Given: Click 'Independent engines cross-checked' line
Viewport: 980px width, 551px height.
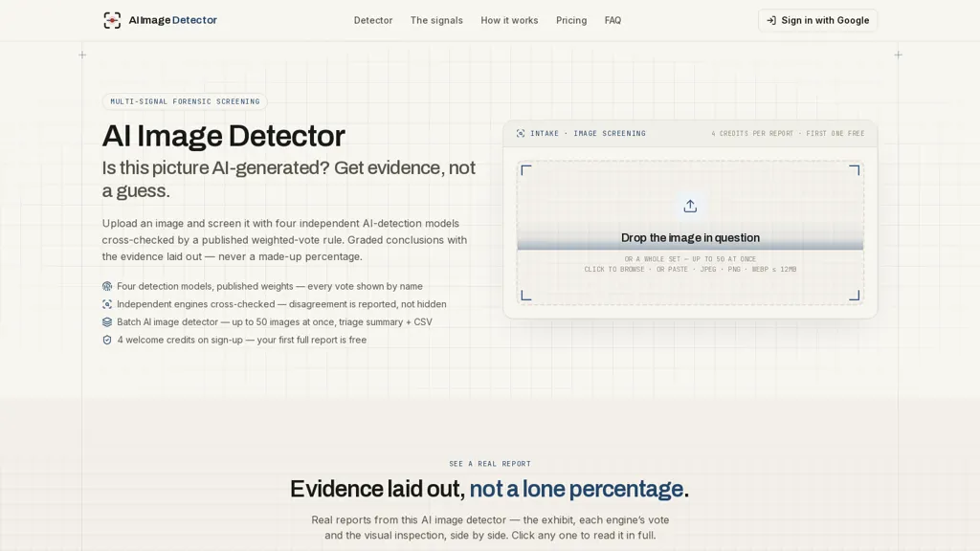Looking at the screenshot, I should pyautogui.click(x=281, y=304).
